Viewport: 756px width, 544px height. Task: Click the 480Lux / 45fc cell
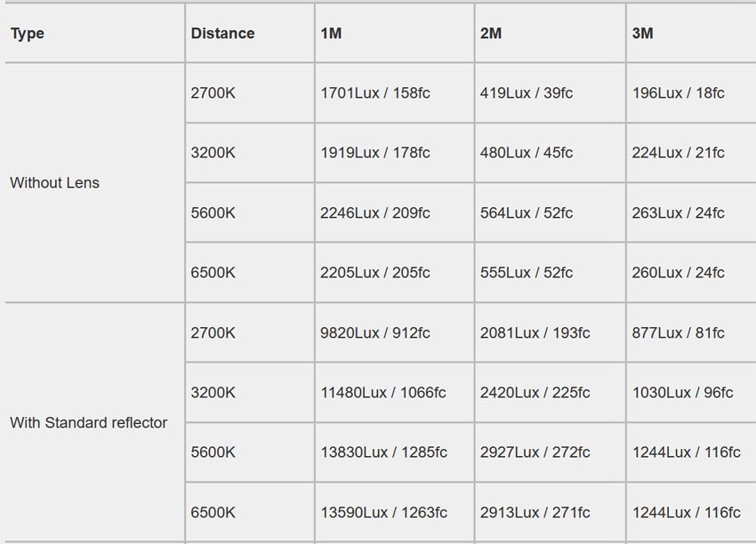[x=527, y=152]
